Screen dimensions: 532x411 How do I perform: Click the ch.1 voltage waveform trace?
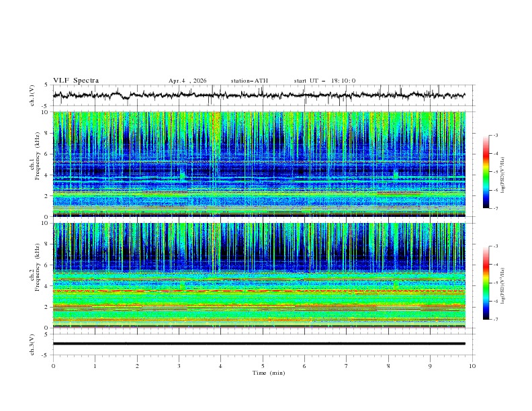tap(259, 95)
